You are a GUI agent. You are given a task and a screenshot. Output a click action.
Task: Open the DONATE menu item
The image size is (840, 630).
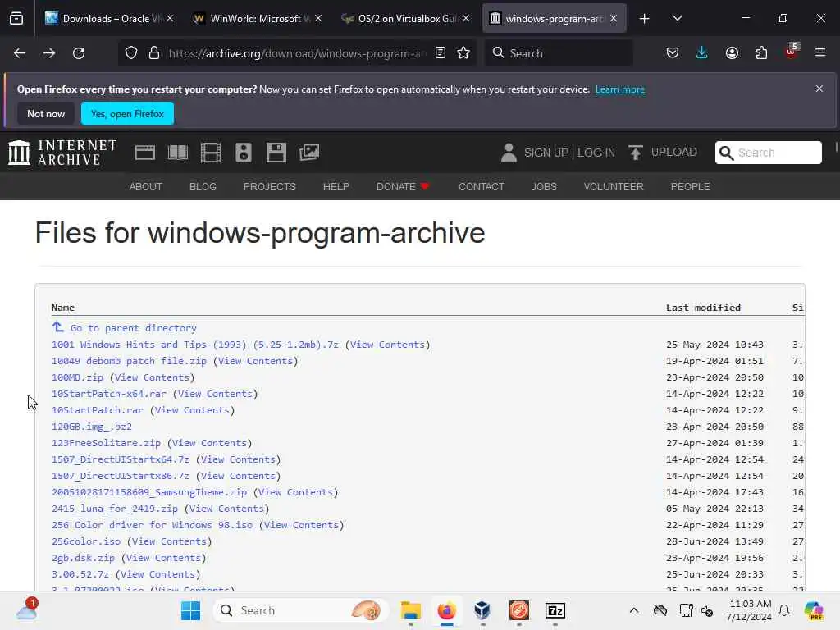coord(403,186)
